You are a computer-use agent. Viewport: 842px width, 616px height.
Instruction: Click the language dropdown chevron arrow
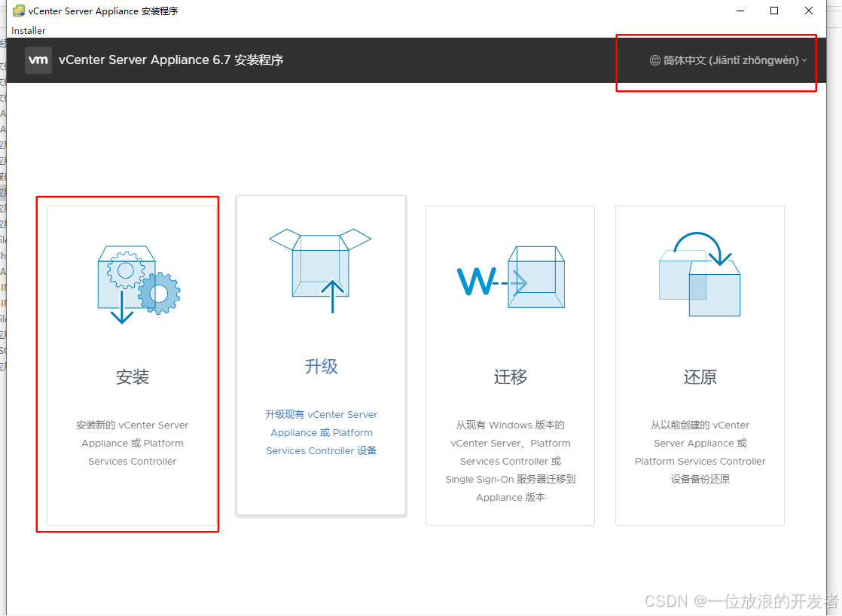tap(804, 61)
